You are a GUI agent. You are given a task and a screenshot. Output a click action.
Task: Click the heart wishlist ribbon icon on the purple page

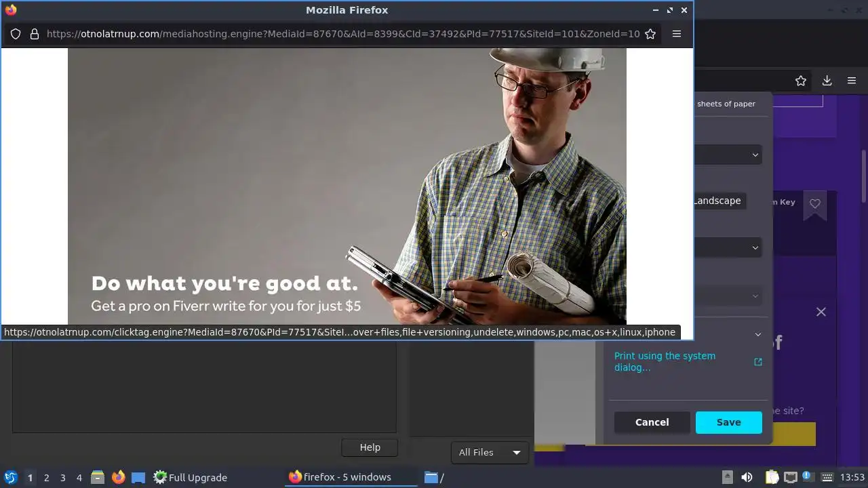click(815, 204)
